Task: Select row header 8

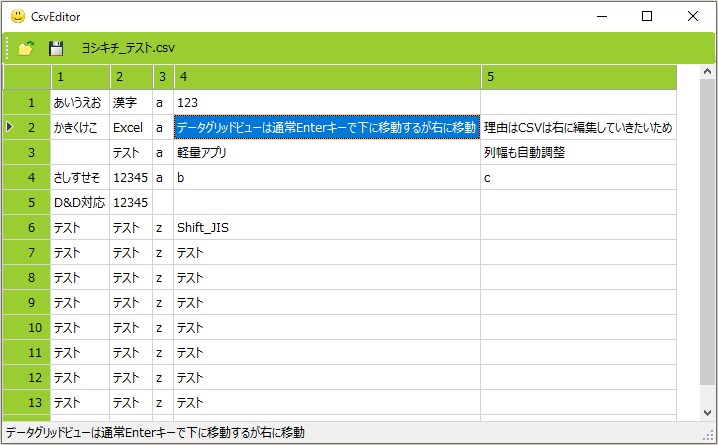Action: pyautogui.click(x=27, y=277)
